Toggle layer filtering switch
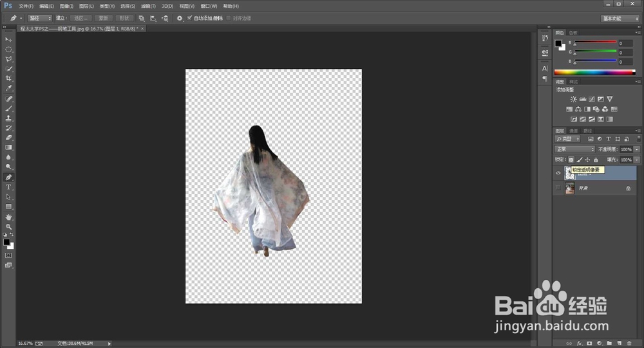Screen dimensions: 644x348 638,139
